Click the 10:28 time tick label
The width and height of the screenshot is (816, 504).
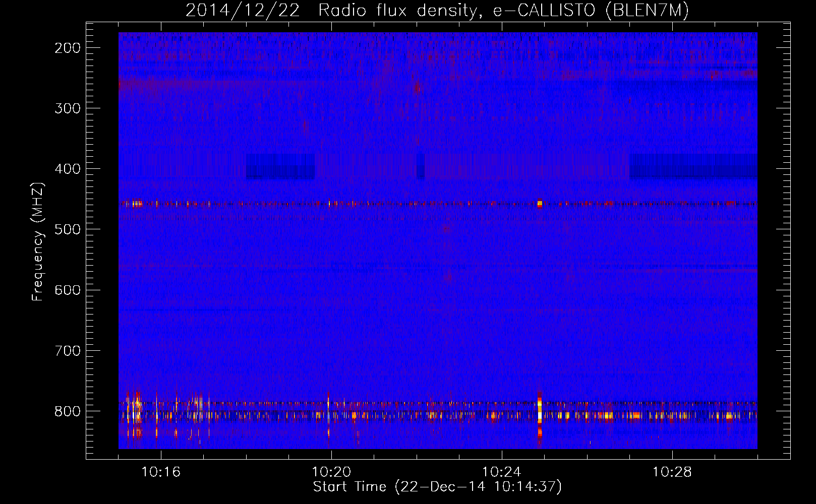(672, 472)
